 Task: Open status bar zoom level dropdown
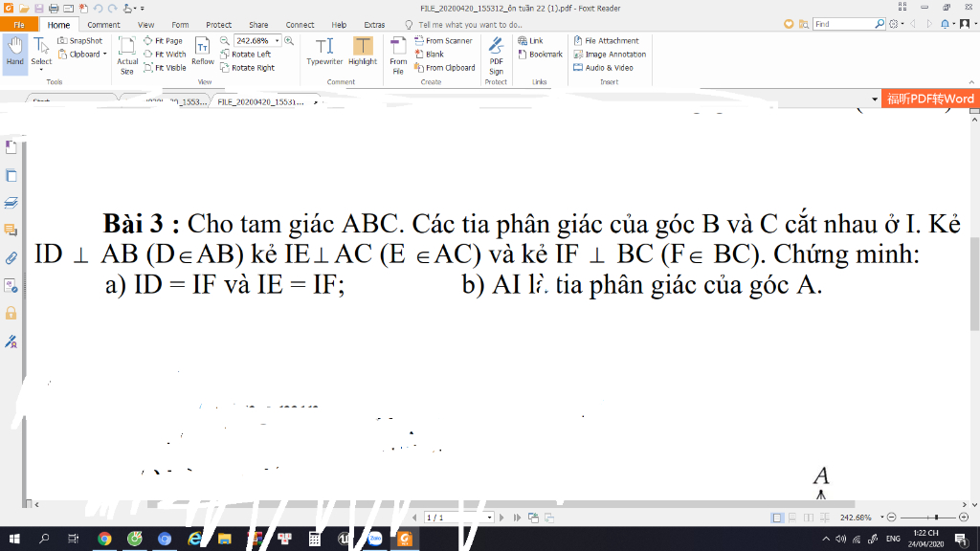click(x=881, y=518)
